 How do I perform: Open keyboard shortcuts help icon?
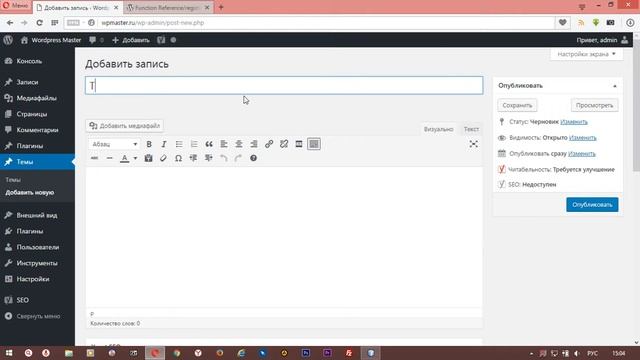(x=253, y=158)
